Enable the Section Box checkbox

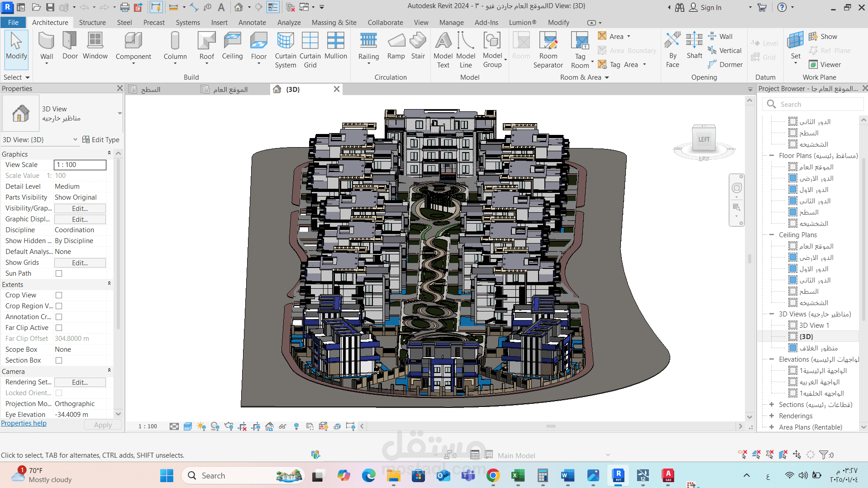coord(59,360)
